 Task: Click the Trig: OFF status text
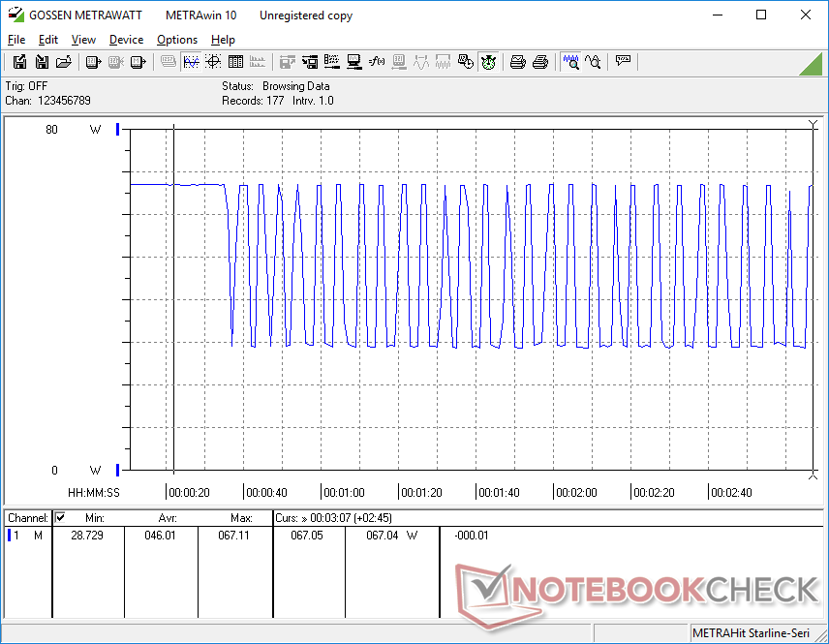tap(26, 85)
